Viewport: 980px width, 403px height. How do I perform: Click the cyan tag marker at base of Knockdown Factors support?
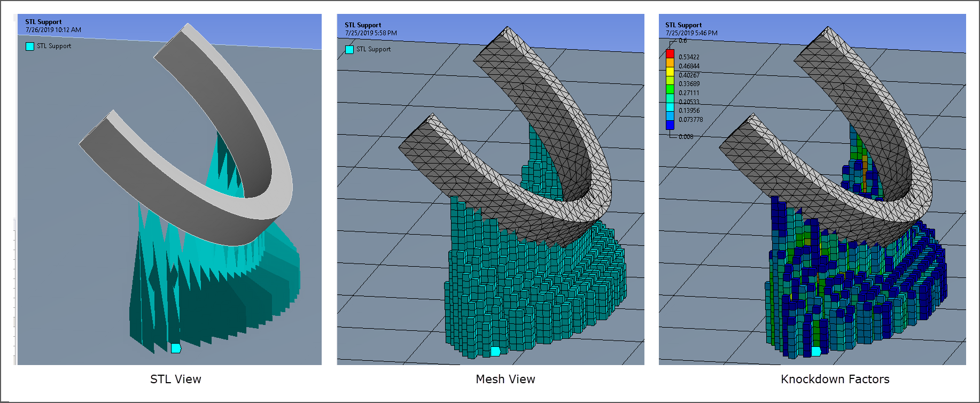coord(816,351)
